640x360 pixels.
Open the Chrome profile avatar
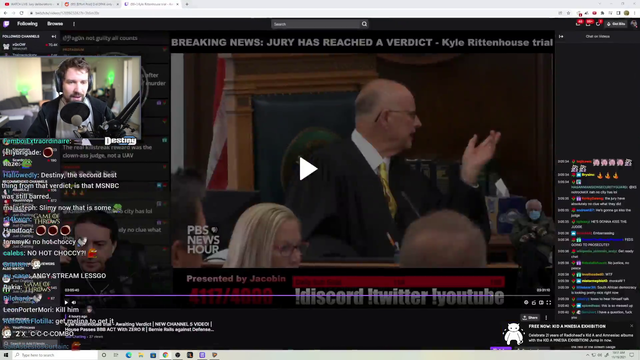point(627,13)
